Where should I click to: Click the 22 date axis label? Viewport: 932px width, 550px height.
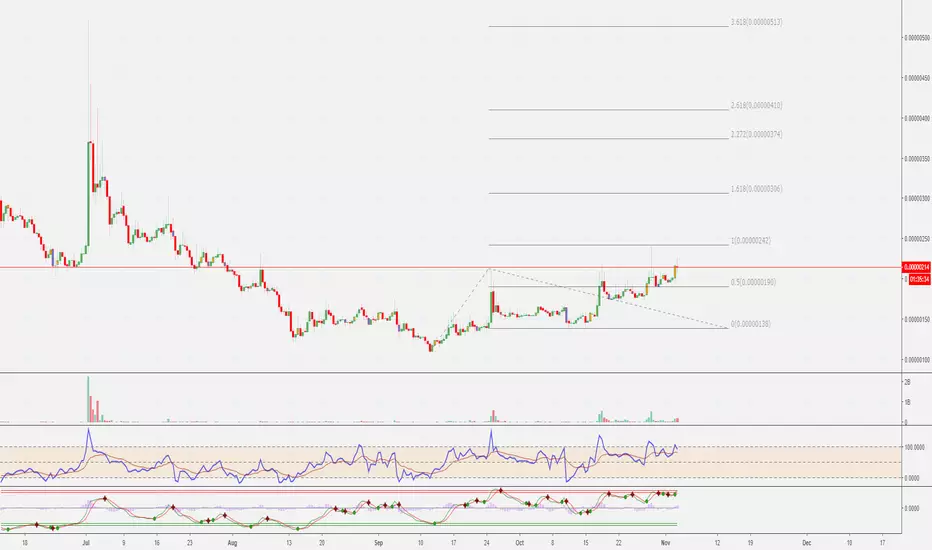[619, 543]
